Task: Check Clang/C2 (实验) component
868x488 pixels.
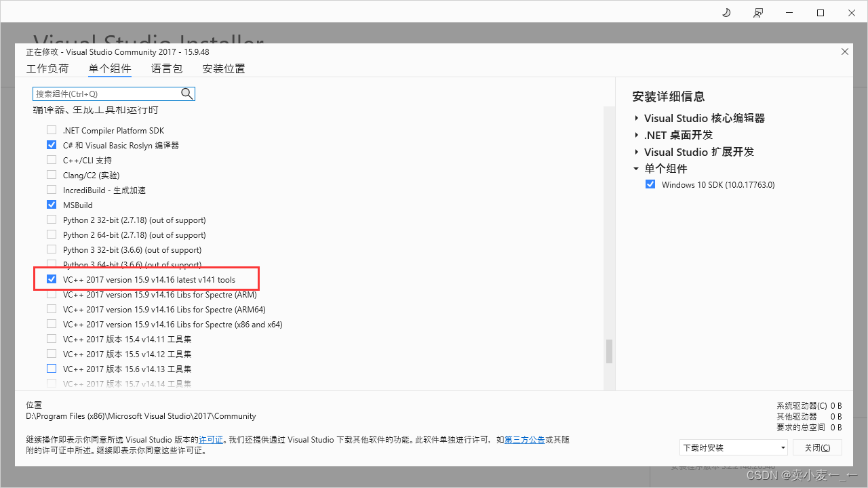Action: pos(52,175)
